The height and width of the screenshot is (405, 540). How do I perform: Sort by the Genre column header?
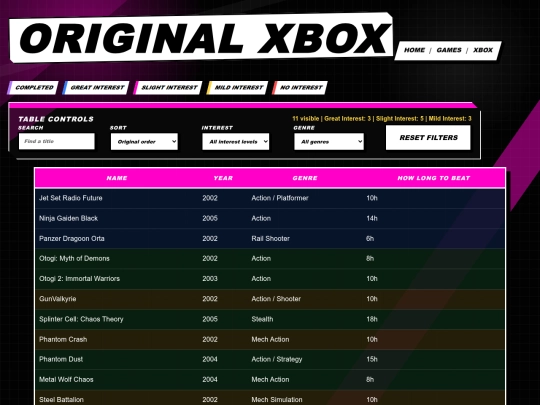[x=305, y=178]
